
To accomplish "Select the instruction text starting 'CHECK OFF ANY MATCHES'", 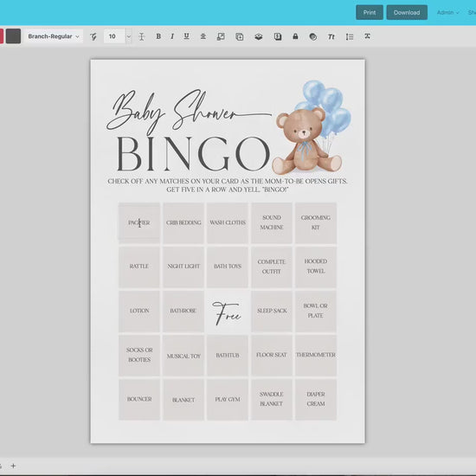I will pos(228,185).
